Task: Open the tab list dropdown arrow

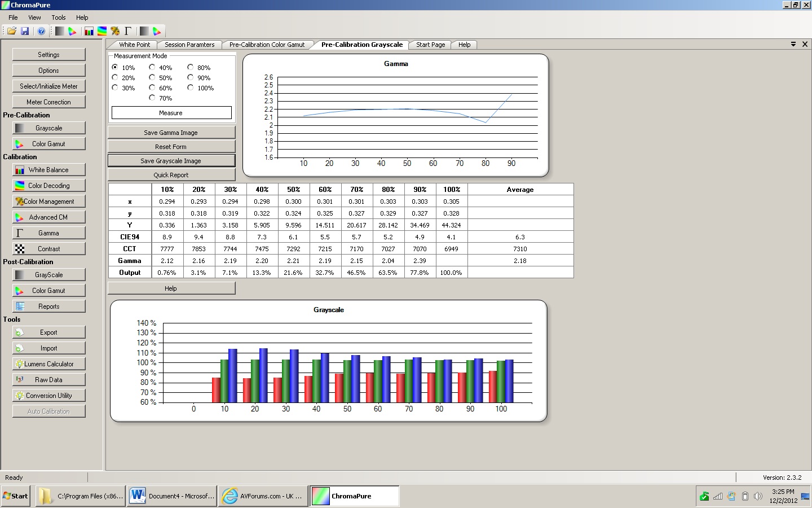Action: pos(793,44)
